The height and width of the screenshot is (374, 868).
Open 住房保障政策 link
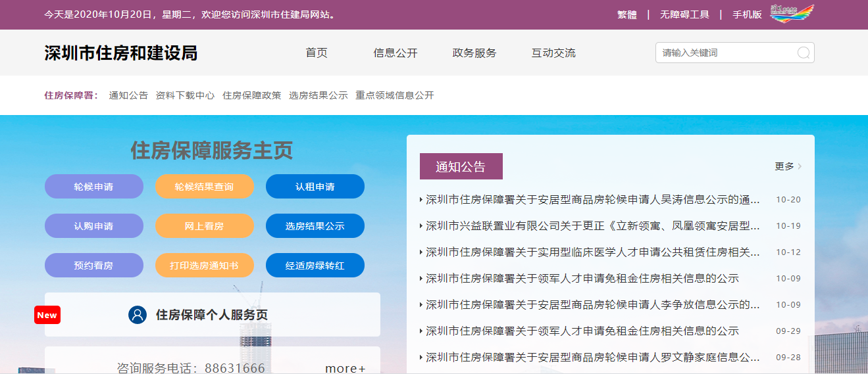coord(251,95)
